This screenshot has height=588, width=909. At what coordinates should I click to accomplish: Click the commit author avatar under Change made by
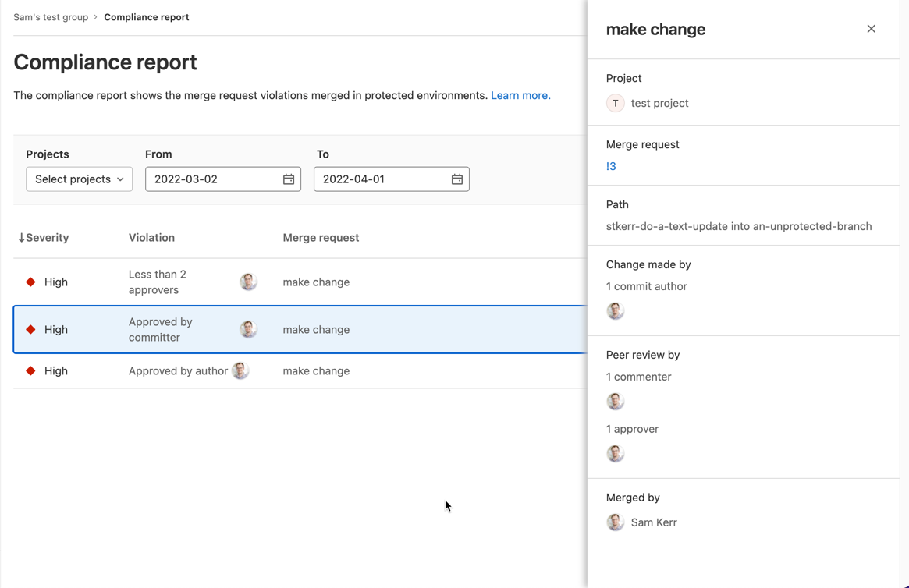pos(616,310)
